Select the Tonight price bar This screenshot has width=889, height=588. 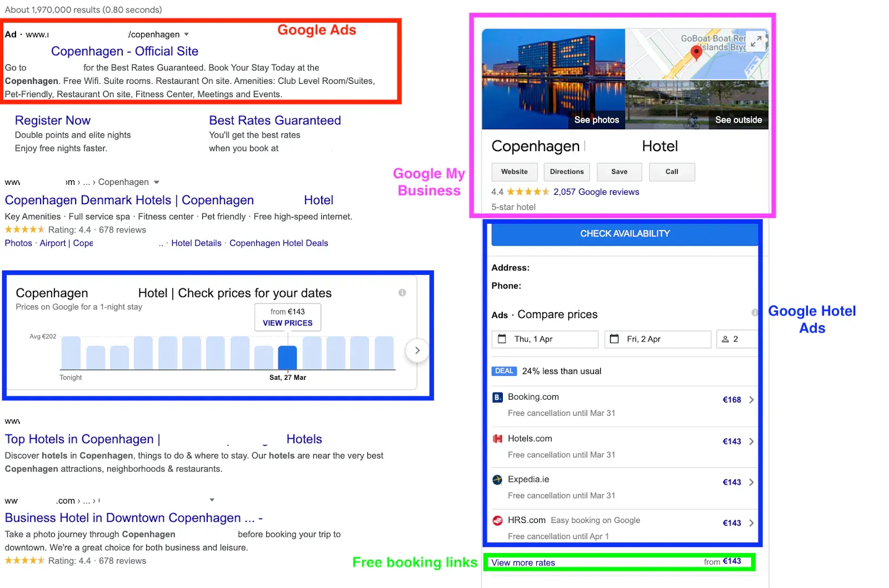(71, 353)
